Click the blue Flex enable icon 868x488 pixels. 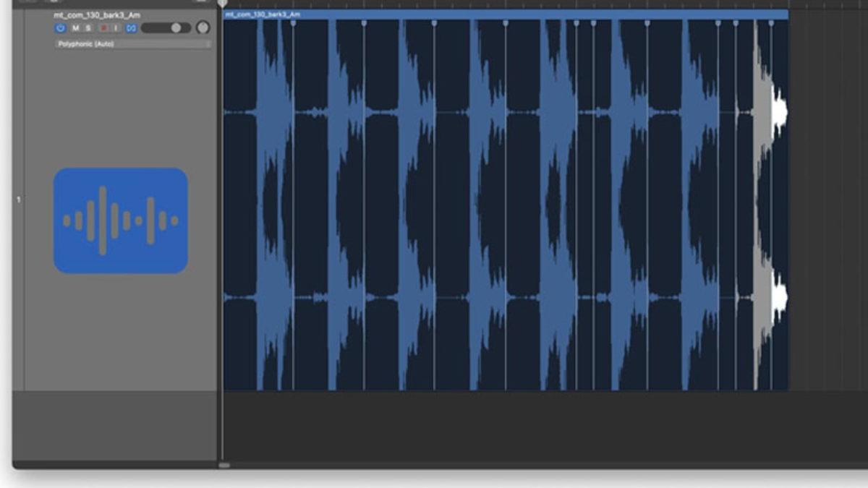tap(131, 28)
